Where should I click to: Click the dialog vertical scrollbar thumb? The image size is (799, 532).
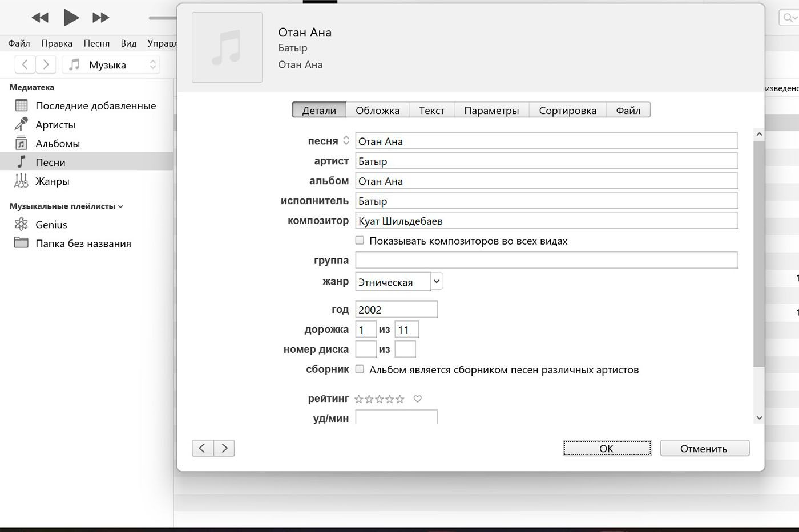pyautogui.click(x=759, y=254)
